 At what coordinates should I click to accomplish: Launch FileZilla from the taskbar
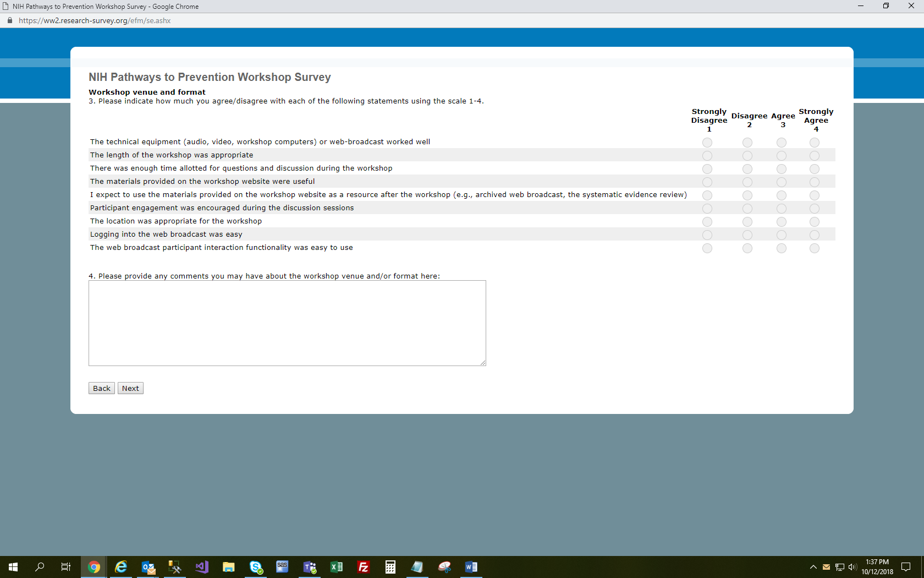coord(364,567)
